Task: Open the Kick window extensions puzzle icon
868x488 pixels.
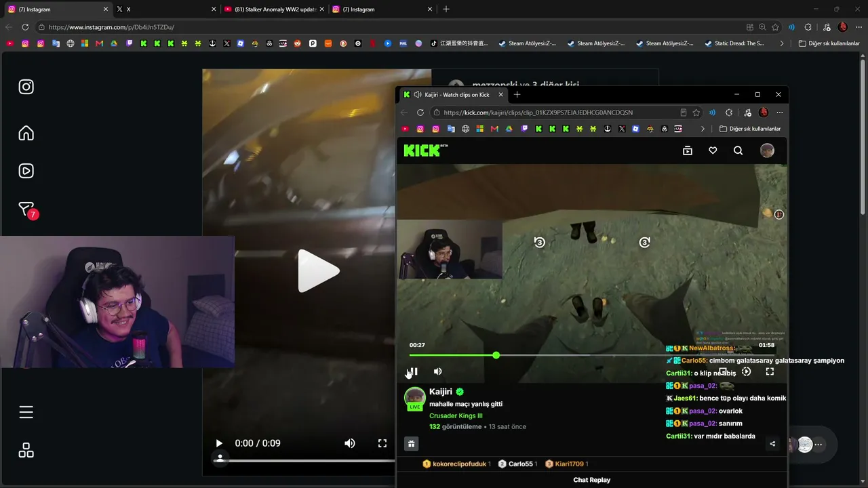Action: tap(729, 113)
